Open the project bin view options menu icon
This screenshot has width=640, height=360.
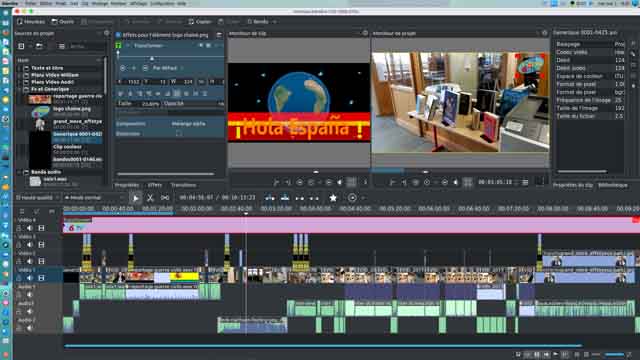(x=62, y=47)
